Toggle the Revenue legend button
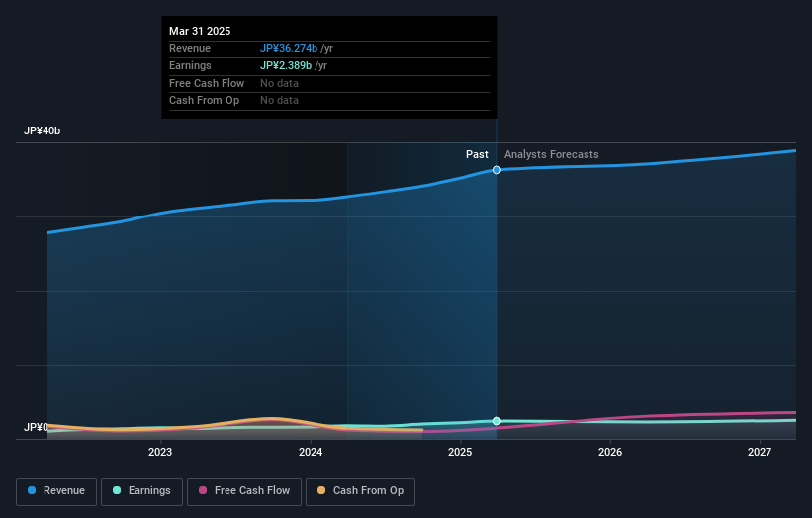The height and width of the screenshot is (518, 812). click(56, 491)
